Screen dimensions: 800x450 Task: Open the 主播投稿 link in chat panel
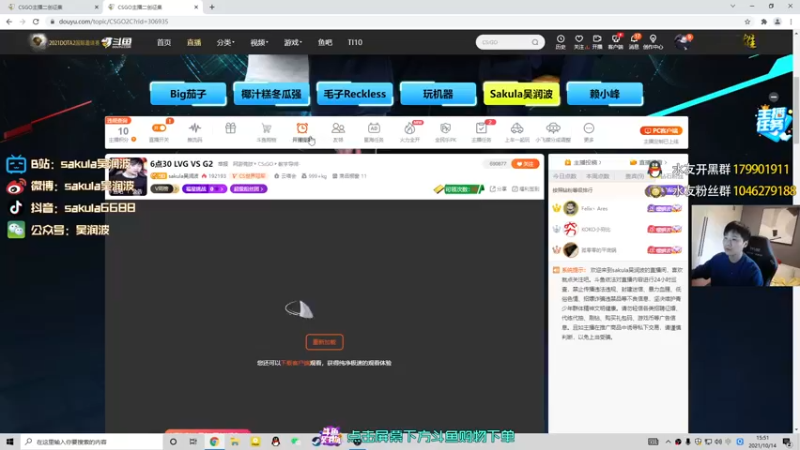(583, 162)
